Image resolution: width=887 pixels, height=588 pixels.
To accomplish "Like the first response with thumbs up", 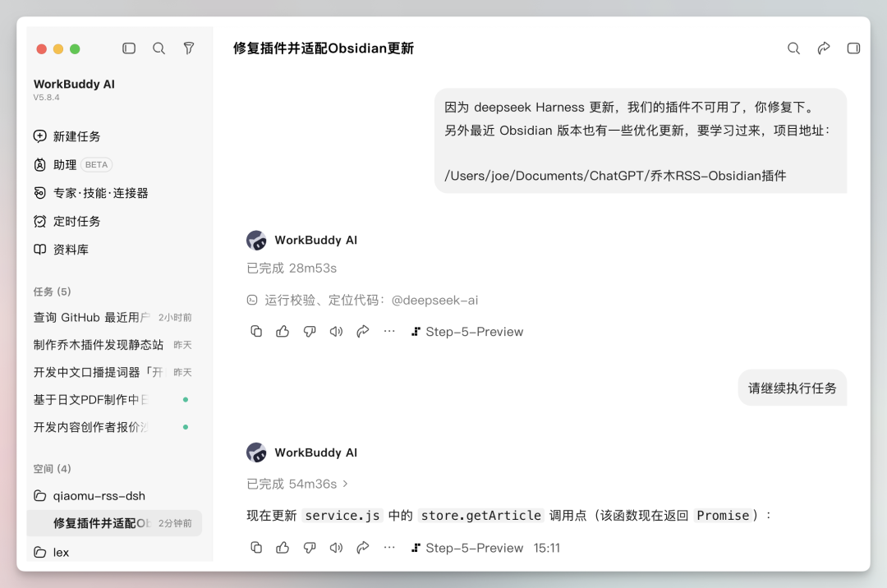I will pyautogui.click(x=283, y=331).
